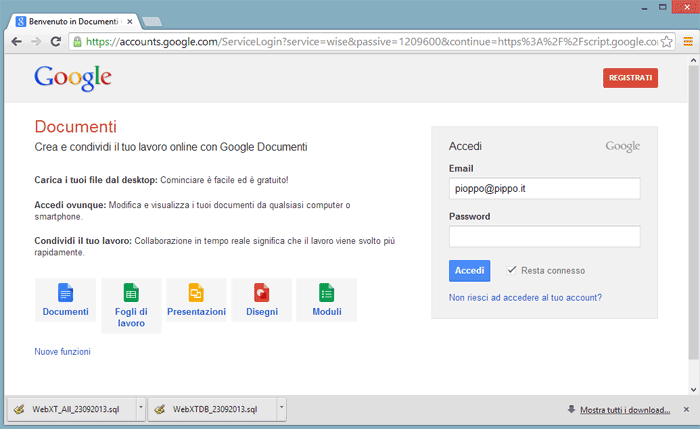This screenshot has width=700, height=429.
Task: Open the Fogli di lavoro text link
Action: [x=131, y=317]
